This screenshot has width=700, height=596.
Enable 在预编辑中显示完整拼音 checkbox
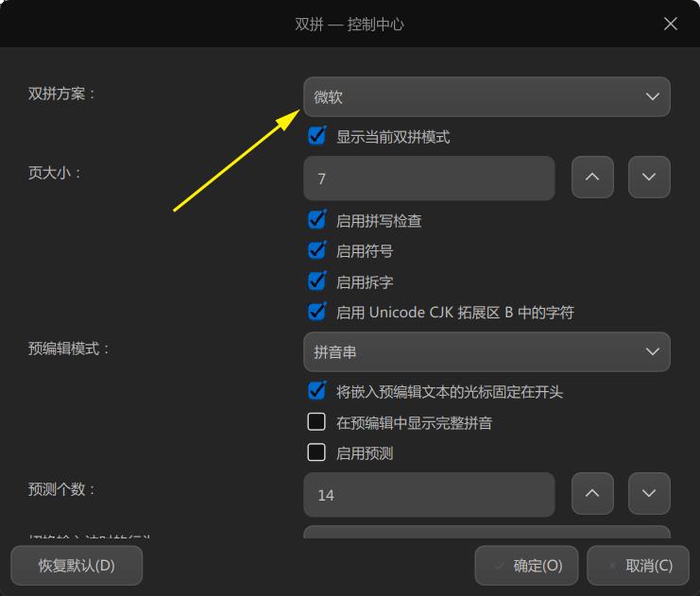pyautogui.click(x=316, y=422)
